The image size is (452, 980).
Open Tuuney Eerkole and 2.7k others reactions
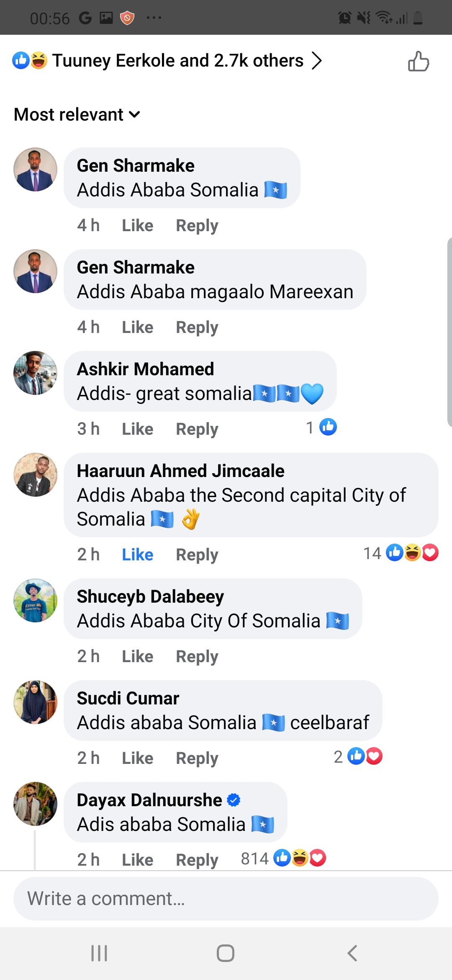[x=177, y=61]
